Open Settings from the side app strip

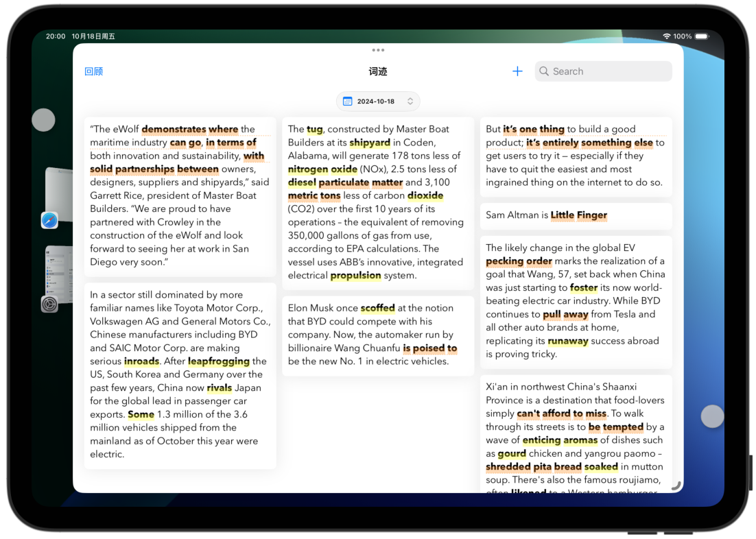point(49,304)
